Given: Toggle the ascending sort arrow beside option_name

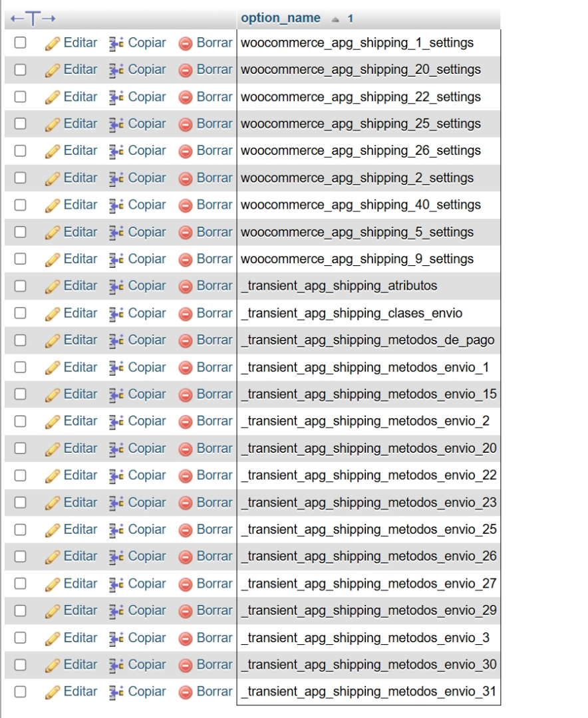Looking at the screenshot, I should pos(336,19).
